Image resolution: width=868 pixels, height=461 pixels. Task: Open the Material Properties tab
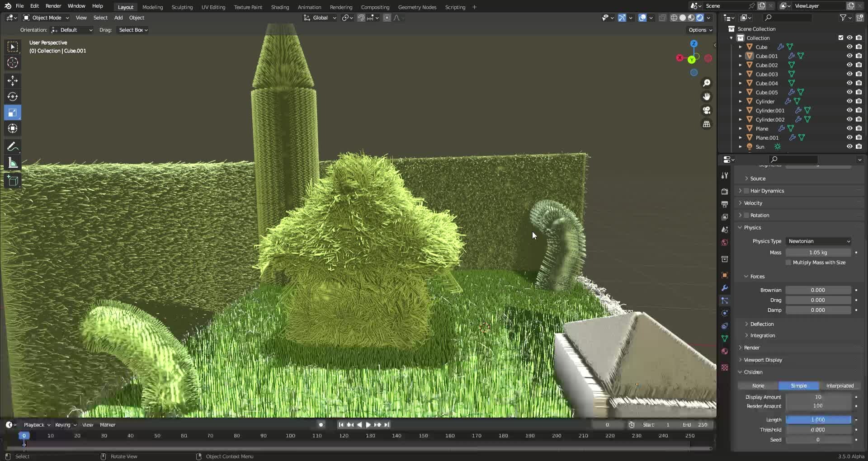tap(724, 351)
